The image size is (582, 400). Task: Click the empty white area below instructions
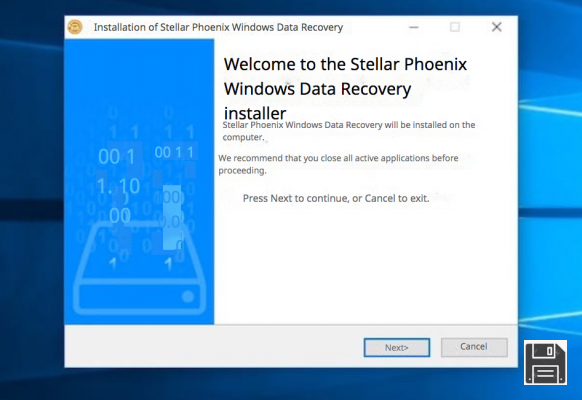(366, 264)
